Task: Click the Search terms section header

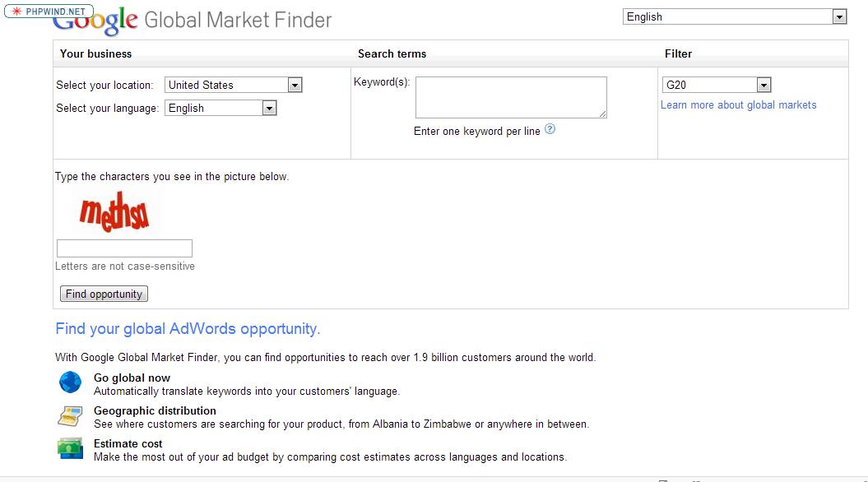Action: click(392, 53)
